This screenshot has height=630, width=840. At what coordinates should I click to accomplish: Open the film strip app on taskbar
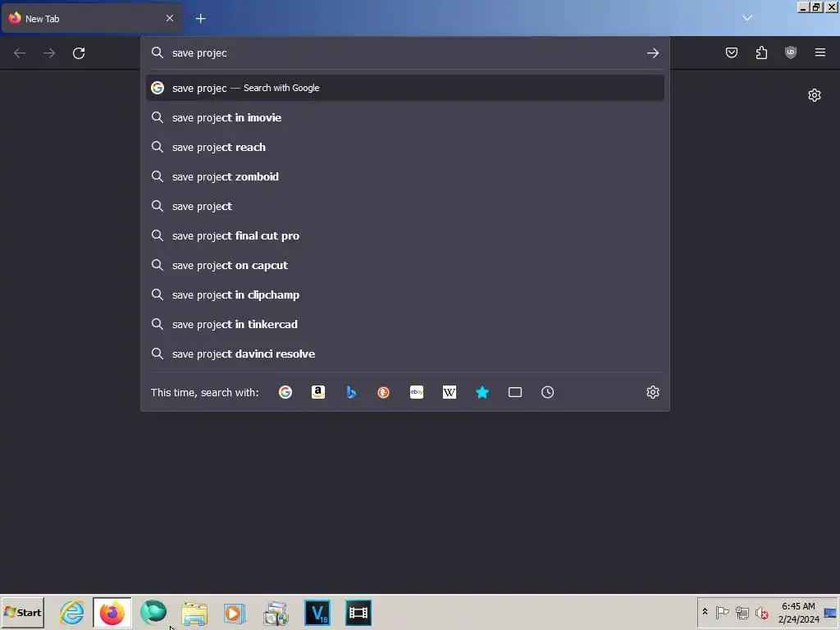[358, 612]
